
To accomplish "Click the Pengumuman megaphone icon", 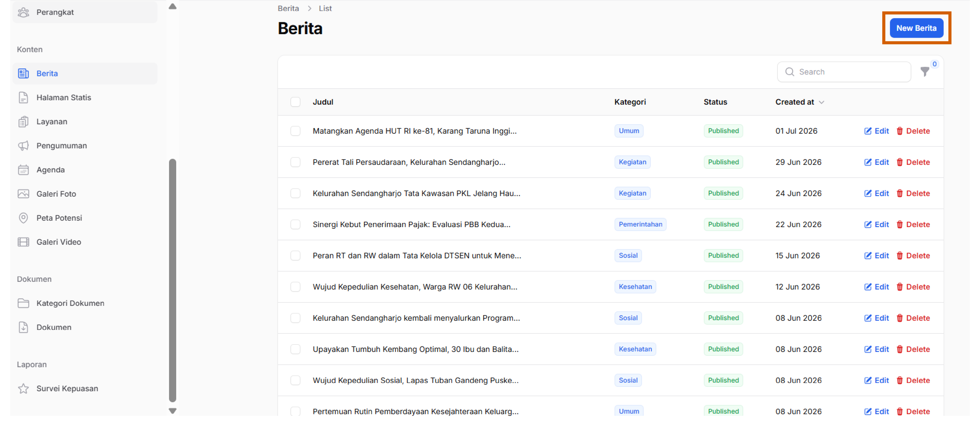I will (x=23, y=146).
